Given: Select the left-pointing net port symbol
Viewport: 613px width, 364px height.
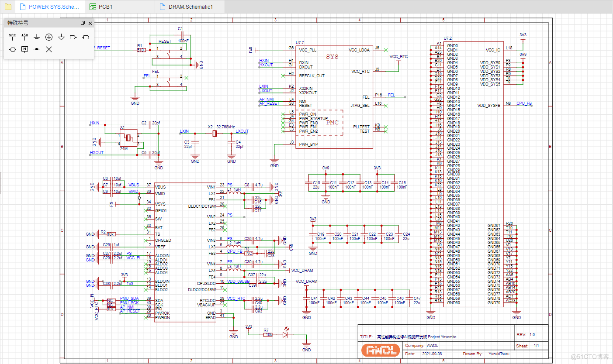Looking at the screenshot, I should click(x=86, y=38).
